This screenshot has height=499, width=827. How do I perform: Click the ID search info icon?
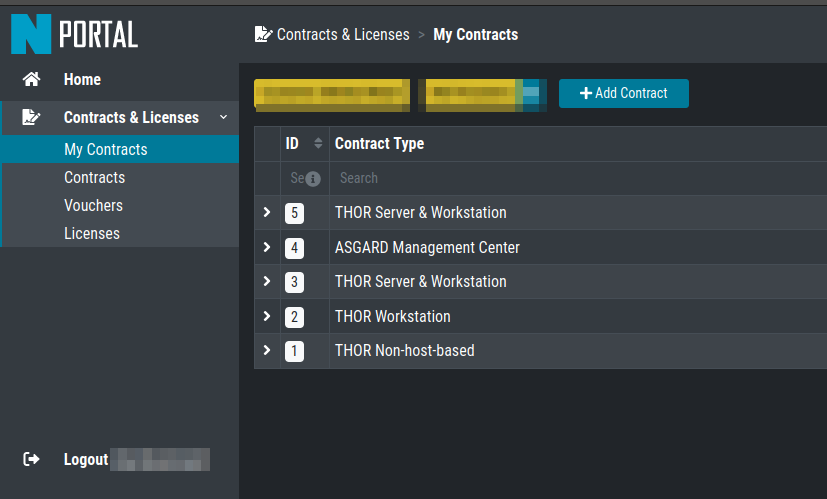pyautogui.click(x=313, y=179)
